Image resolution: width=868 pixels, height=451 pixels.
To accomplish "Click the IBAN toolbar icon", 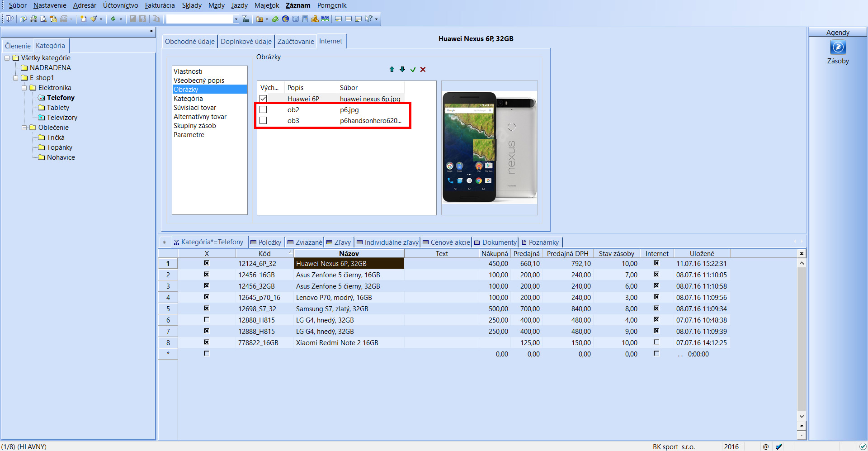I will tap(325, 19).
